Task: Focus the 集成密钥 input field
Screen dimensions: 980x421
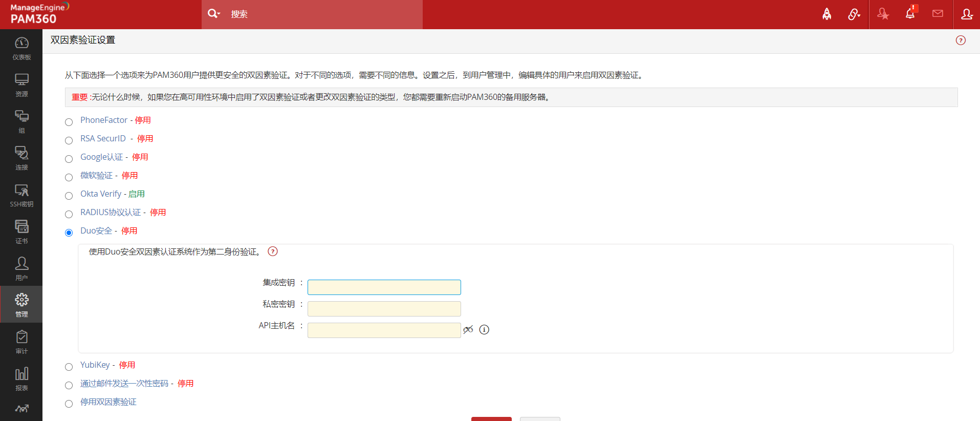Action: pos(384,287)
